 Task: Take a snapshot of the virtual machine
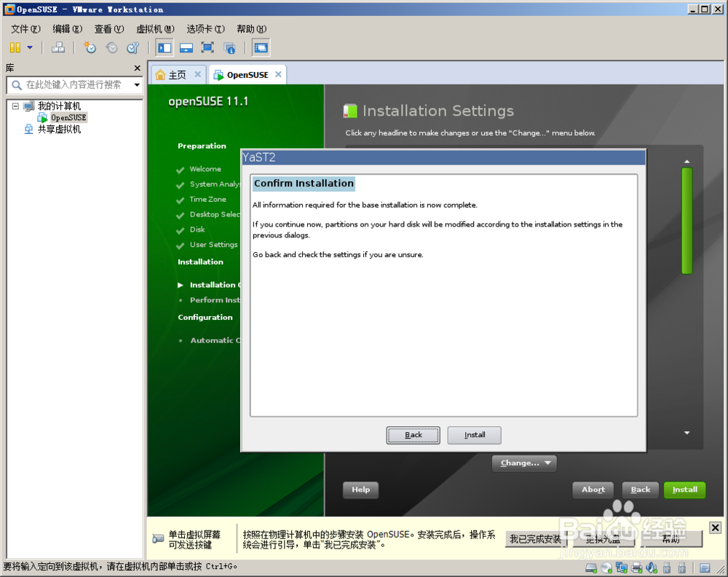(x=90, y=47)
